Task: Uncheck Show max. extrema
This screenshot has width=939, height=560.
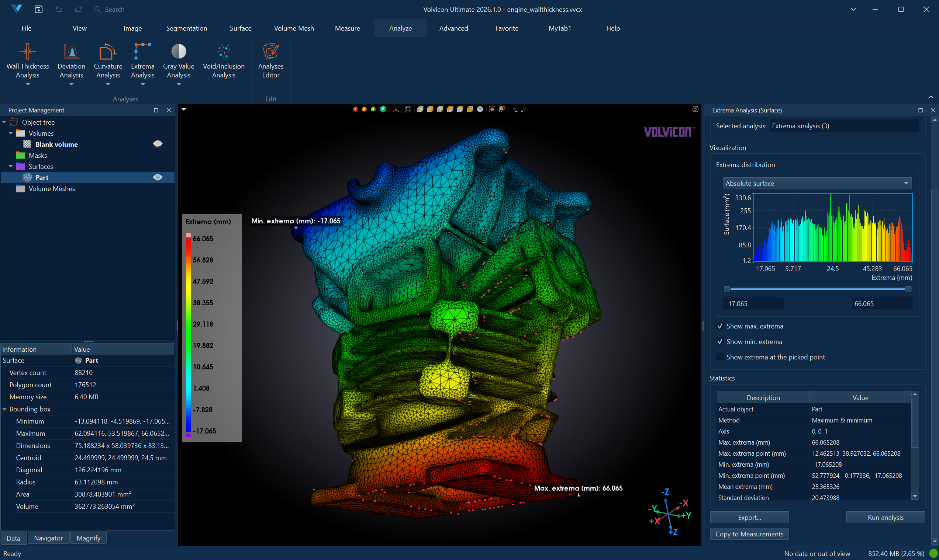Action: (x=720, y=326)
